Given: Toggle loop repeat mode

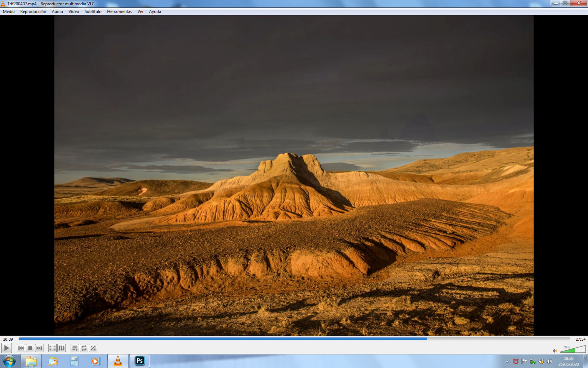Looking at the screenshot, I should (x=84, y=348).
